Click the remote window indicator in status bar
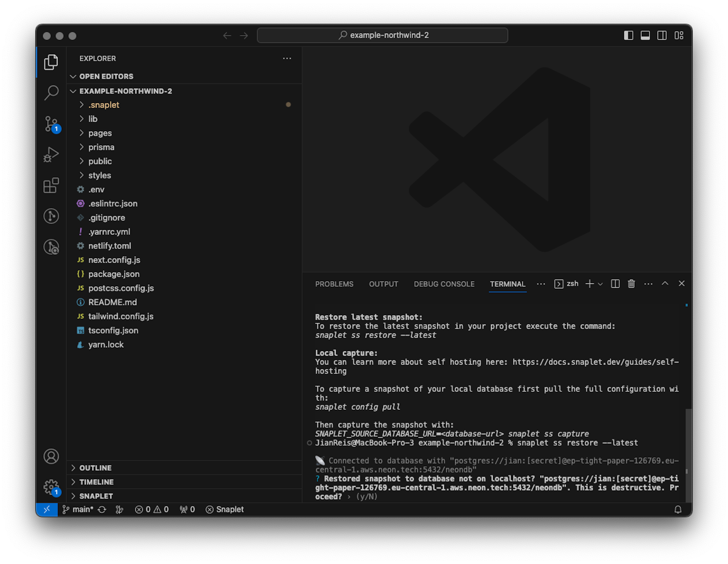The image size is (728, 564). click(47, 509)
